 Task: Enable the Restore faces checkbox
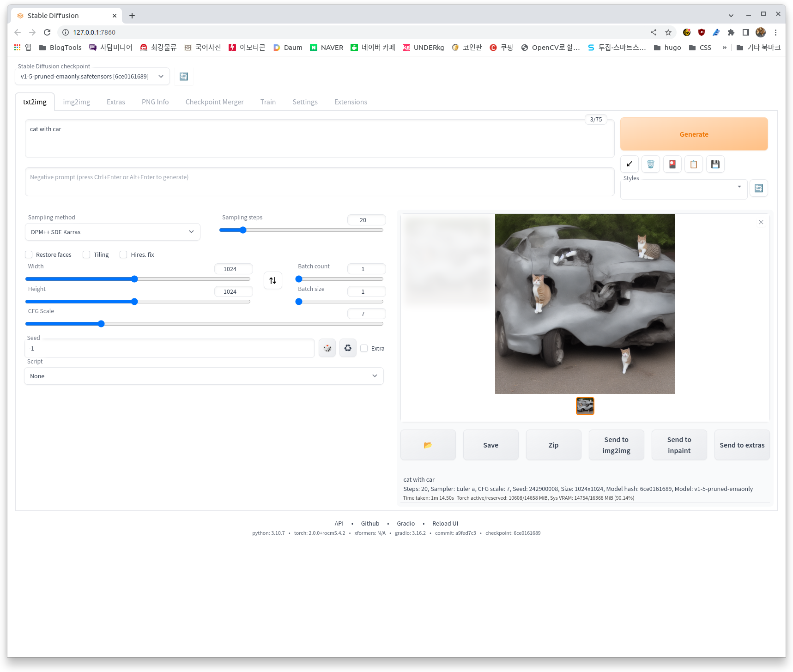coord(29,255)
